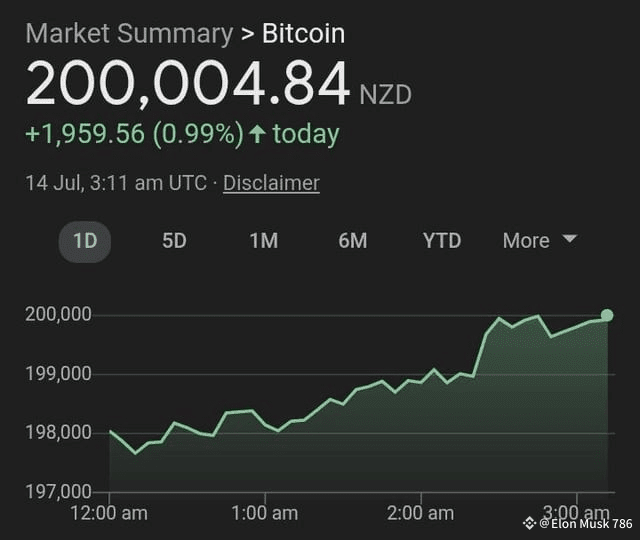Click the watermark icon near Elon Musk 786
The width and height of the screenshot is (640, 540).
coord(530,523)
